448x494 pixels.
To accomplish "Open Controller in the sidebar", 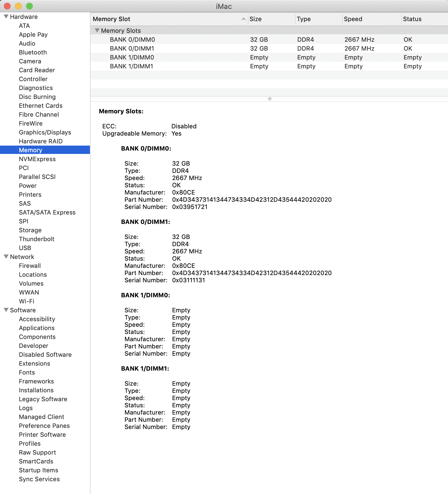I will tap(33, 79).
